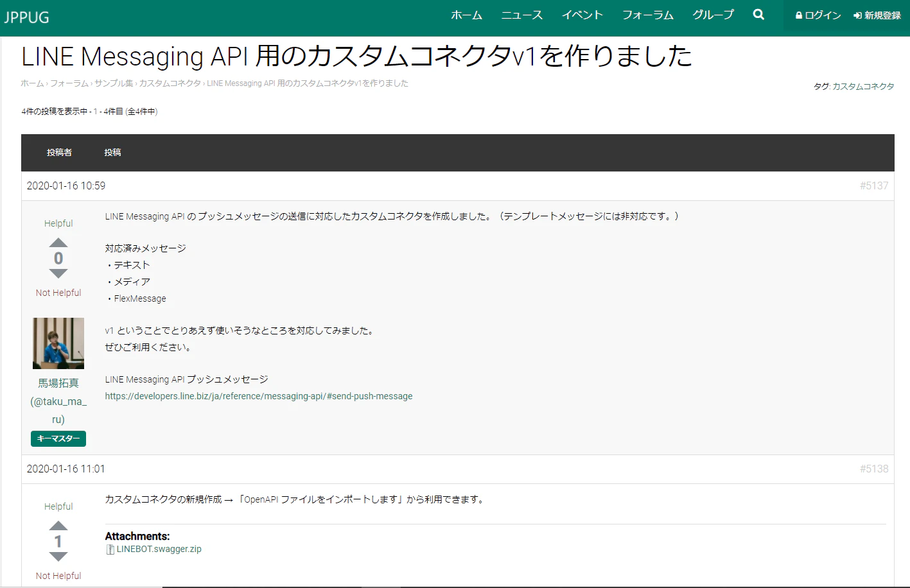Screen dimensions: 910x588
Task: Upvote post #5137 with Helpful arrow
Action: point(58,243)
